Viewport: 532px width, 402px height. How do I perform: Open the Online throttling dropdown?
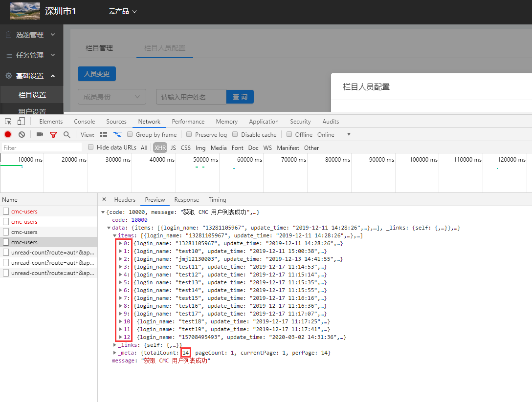click(348, 135)
